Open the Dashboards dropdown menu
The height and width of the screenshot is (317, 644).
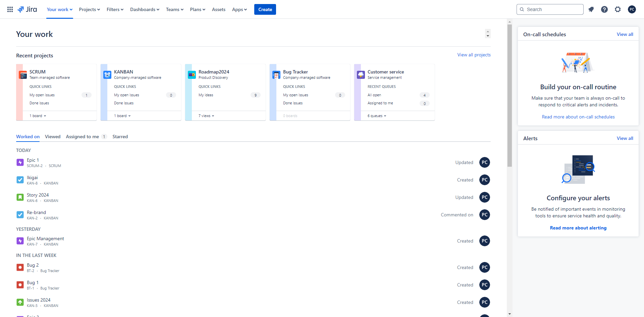[145, 9]
